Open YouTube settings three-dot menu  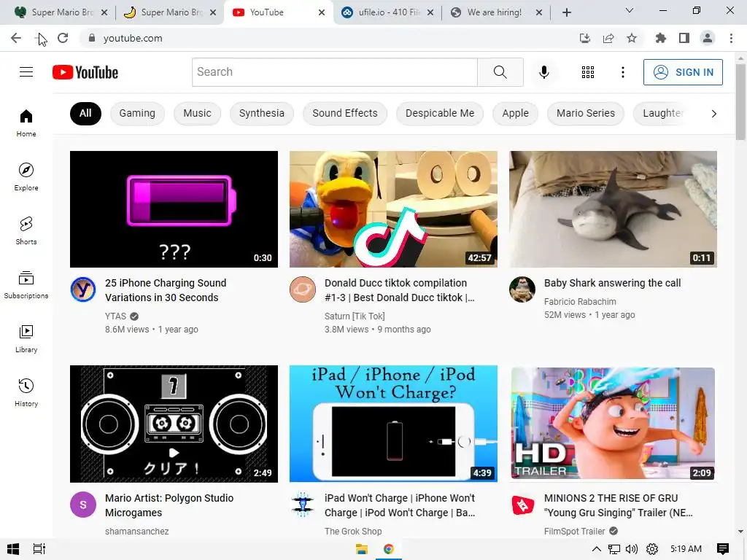click(623, 72)
